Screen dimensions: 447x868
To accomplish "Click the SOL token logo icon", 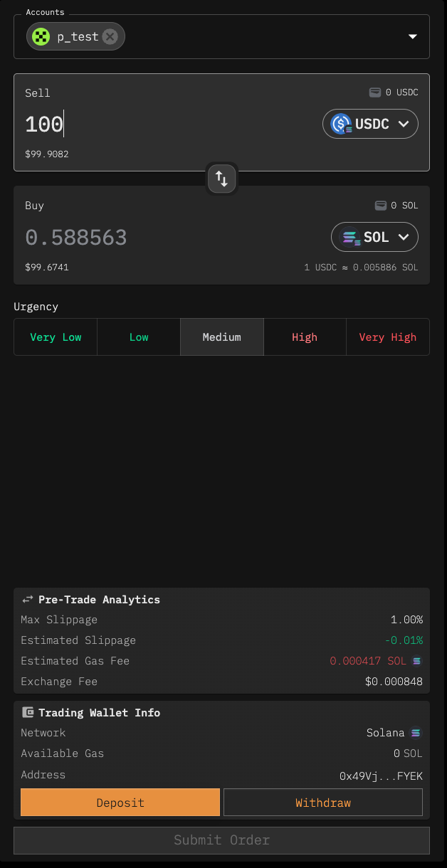I will (x=351, y=237).
